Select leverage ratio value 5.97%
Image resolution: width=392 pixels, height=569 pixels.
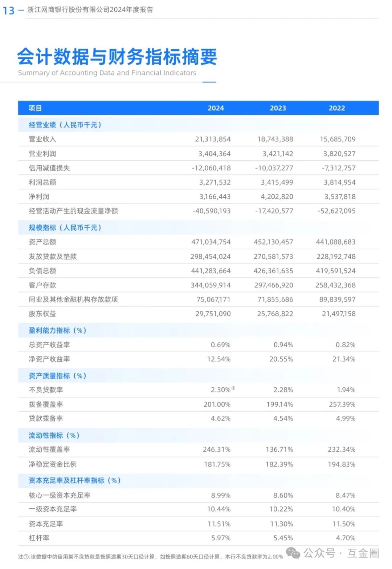[221, 538]
